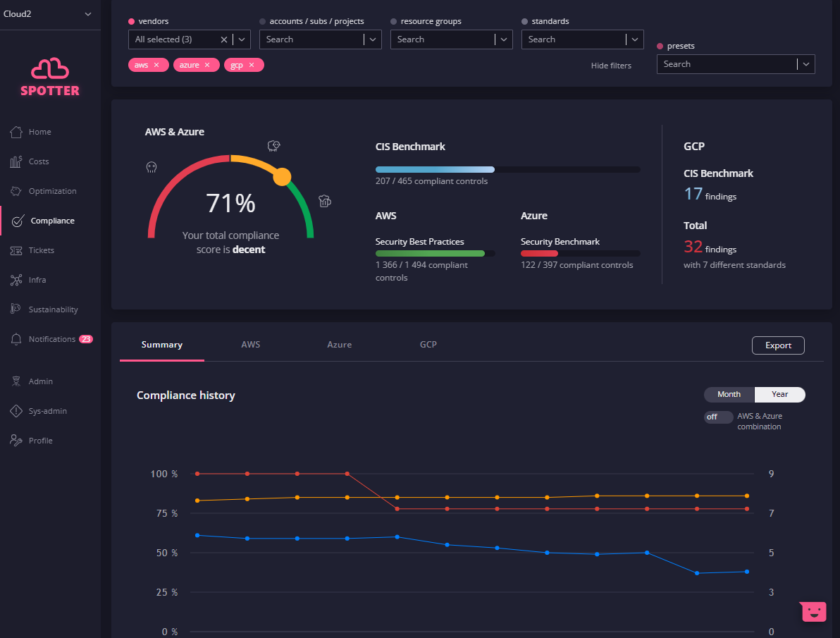Click the Optimization piggy bank icon
This screenshot has height=638, width=840.
coord(16,191)
